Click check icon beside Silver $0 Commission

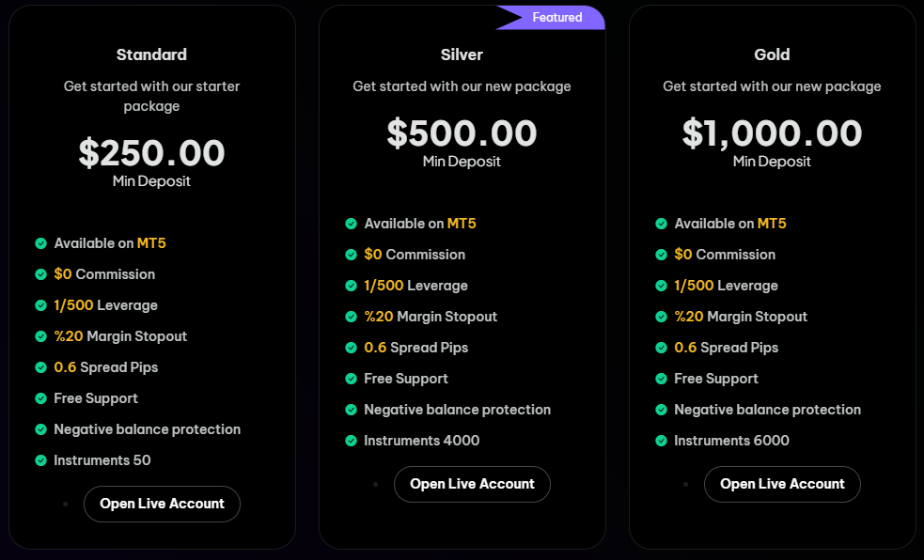[351, 255]
